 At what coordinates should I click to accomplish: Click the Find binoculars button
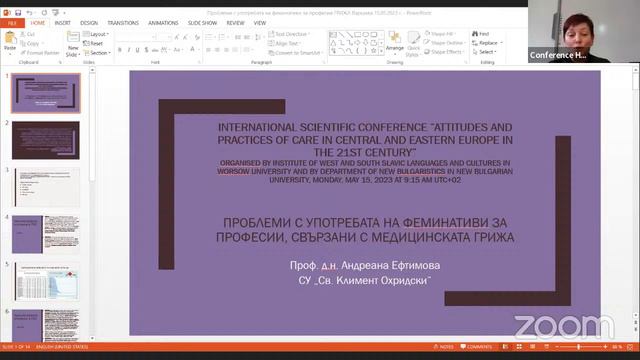(480, 34)
